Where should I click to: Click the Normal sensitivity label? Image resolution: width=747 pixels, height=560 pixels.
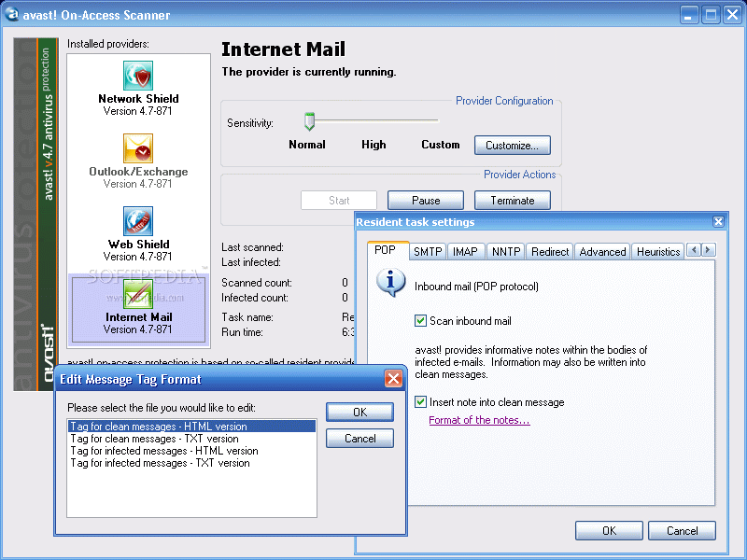[x=307, y=145]
